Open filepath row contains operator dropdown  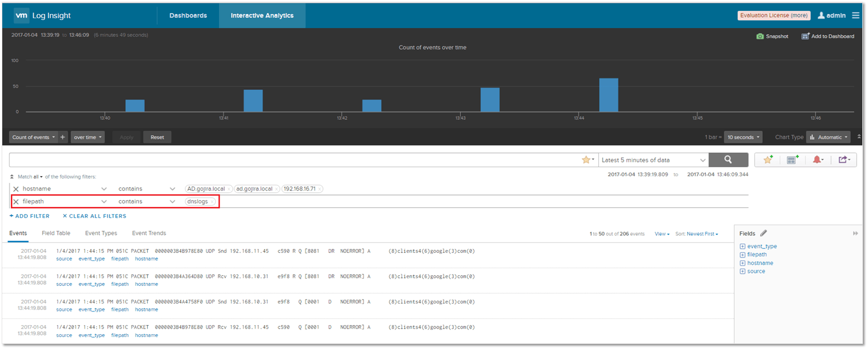pos(147,202)
